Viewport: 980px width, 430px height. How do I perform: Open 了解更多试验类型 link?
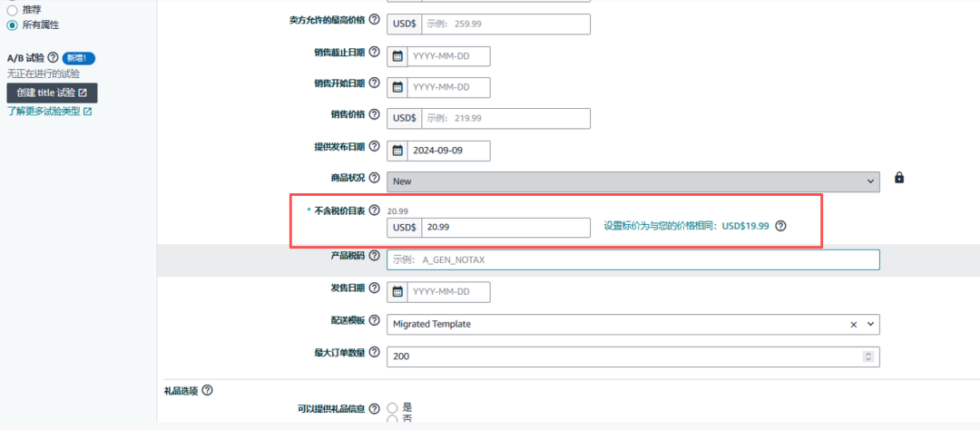[x=49, y=112]
